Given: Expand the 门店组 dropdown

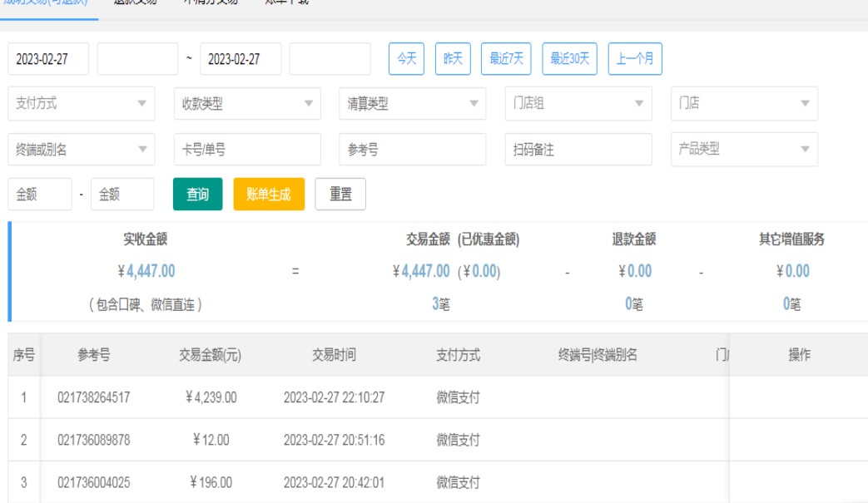Looking at the screenshot, I should 578,104.
